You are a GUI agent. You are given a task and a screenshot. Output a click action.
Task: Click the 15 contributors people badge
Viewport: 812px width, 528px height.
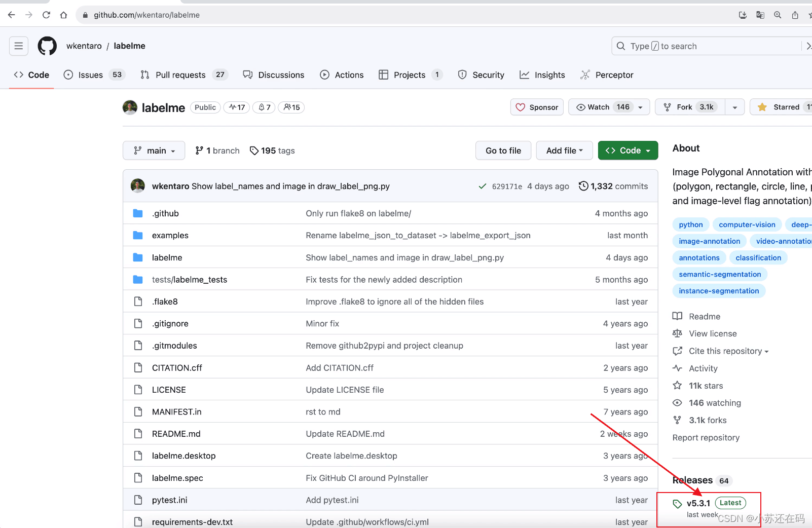(x=291, y=107)
